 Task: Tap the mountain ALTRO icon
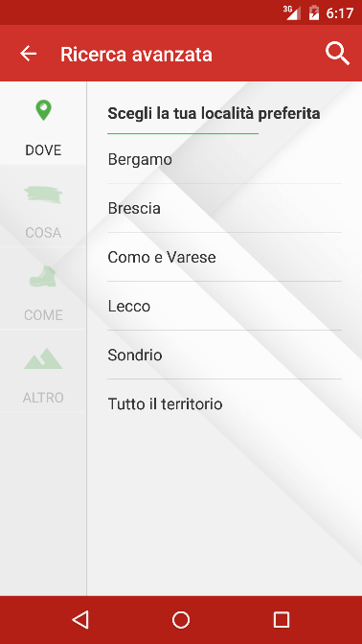[x=43, y=358]
